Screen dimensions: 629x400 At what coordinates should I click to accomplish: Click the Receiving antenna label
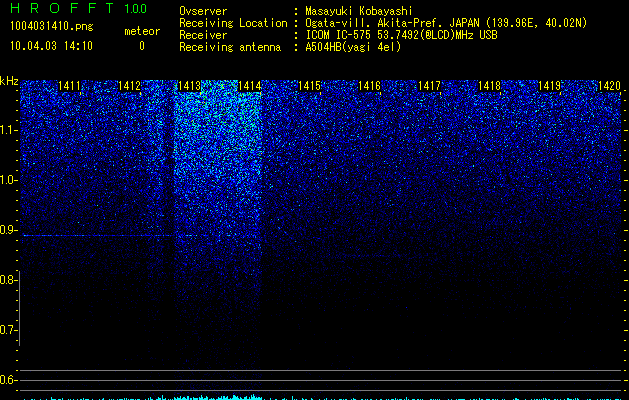click(x=230, y=47)
